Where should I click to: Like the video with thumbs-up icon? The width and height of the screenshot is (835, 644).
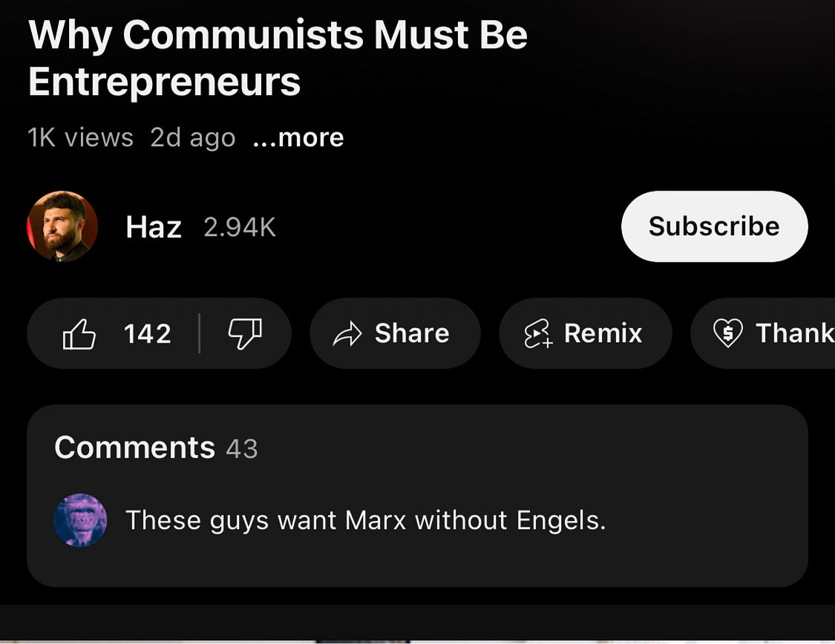pos(79,334)
